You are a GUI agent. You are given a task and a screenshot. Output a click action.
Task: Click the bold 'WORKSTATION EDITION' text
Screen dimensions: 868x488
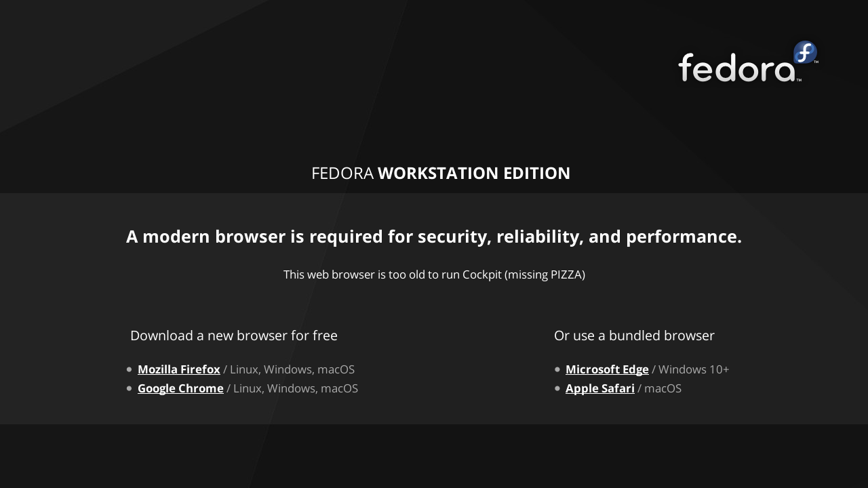click(474, 174)
